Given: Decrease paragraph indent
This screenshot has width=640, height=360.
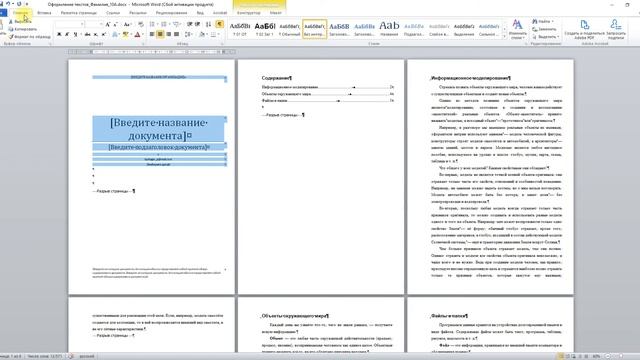Looking at the screenshot, I should pos(189,24).
